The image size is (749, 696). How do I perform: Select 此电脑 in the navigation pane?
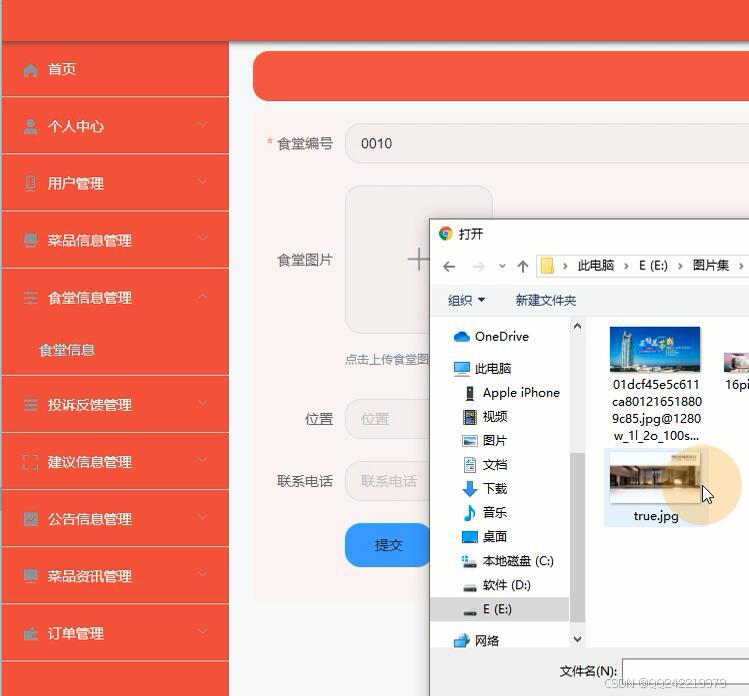tap(482, 368)
